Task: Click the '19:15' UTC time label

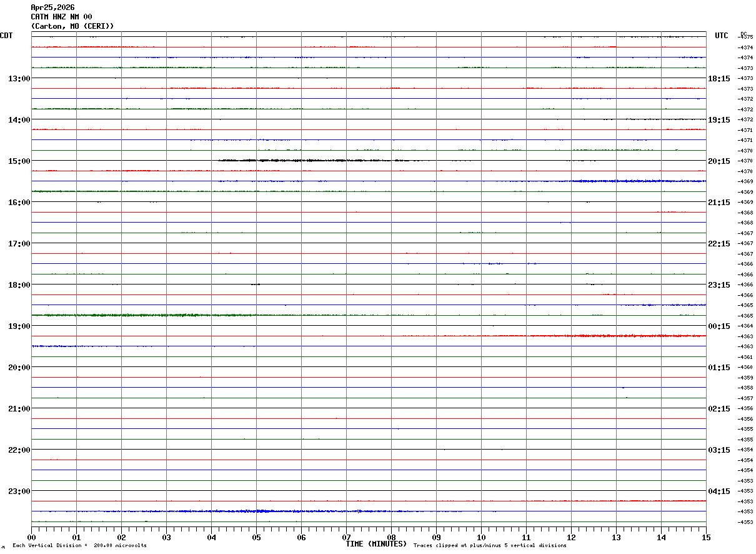Action: (x=719, y=119)
